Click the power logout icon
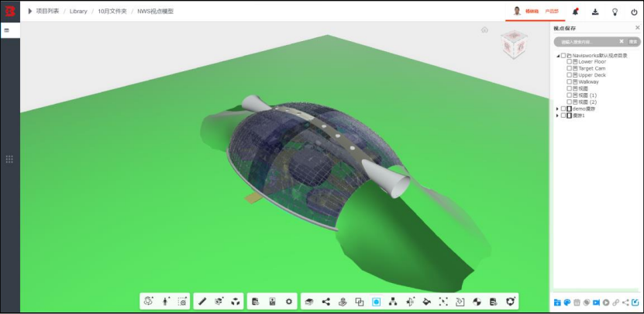Screen dimensions: 644x314 pyautogui.click(x=634, y=12)
